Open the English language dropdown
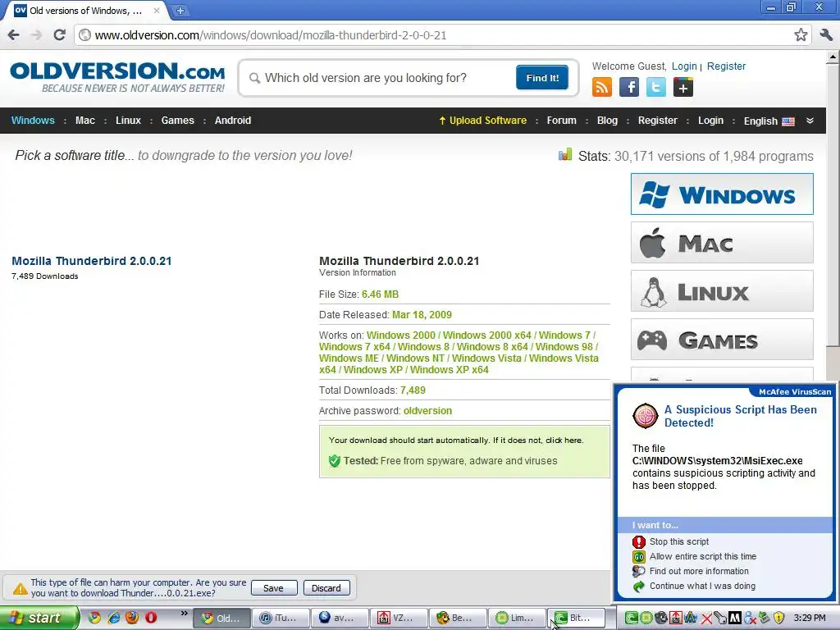The image size is (840, 630). coord(769,121)
